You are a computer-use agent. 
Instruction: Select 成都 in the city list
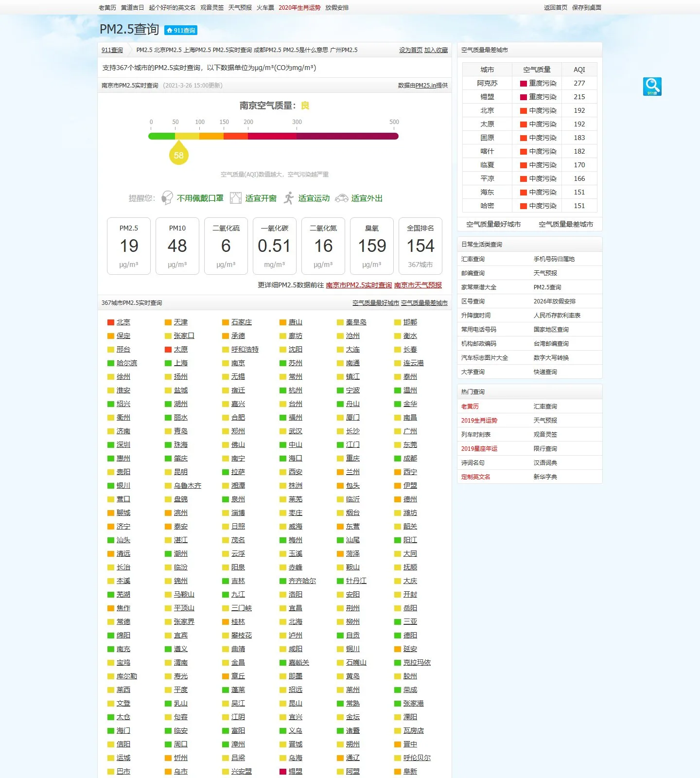410,459
